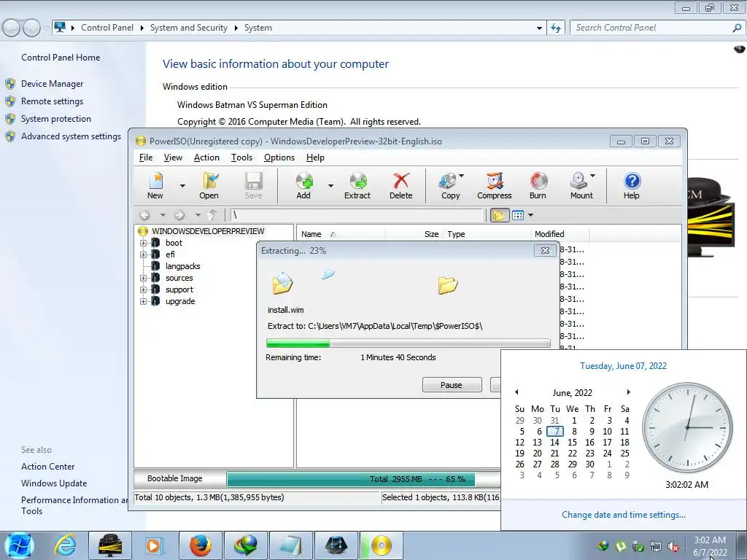Screen dimensions: 747x560
Task: Click the grayed-out Save toolbar icon
Action: click(253, 185)
